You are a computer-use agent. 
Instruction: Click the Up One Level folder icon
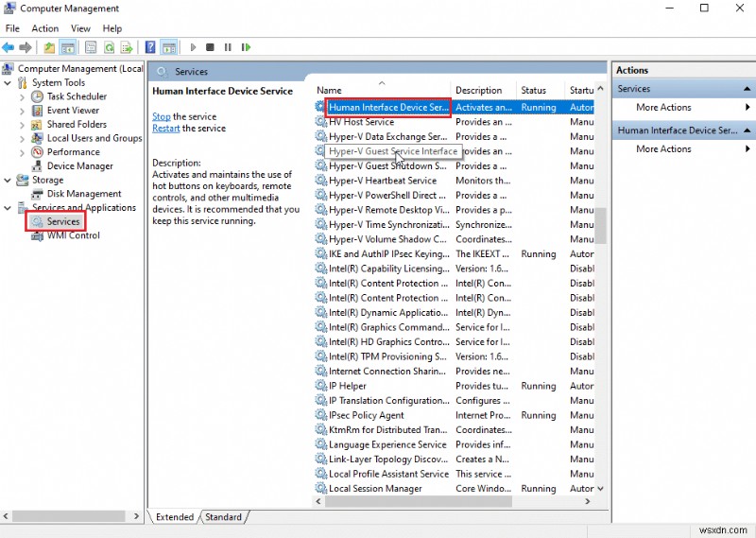point(49,47)
